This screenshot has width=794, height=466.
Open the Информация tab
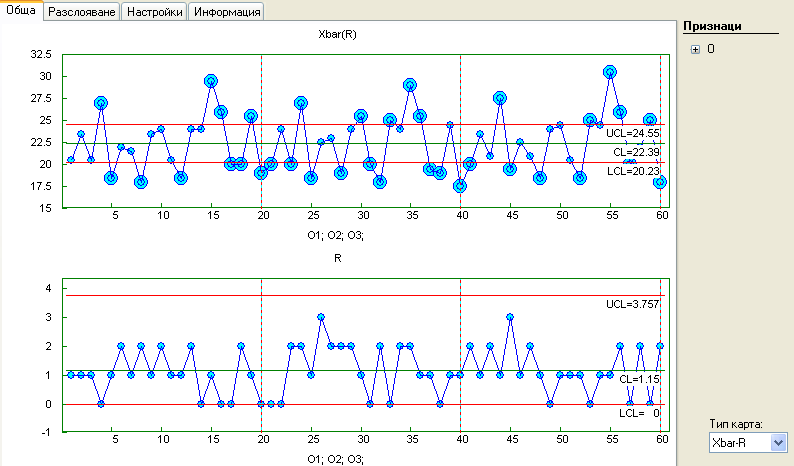point(227,12)
